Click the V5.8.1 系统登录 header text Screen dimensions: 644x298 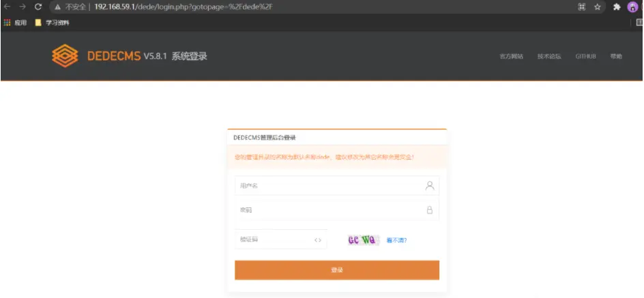[175, 56]
